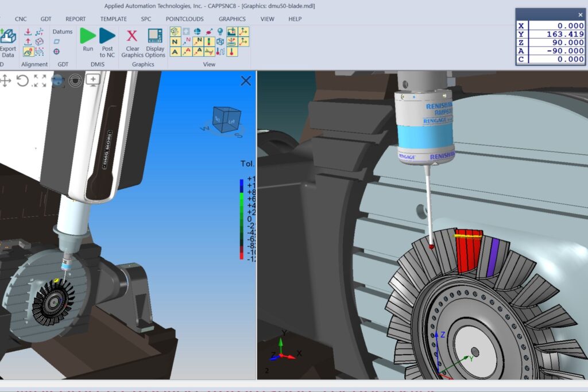Click the Zoom Extents viewport icon
This screenshot has width=588, height=392.
pos(38,80)
